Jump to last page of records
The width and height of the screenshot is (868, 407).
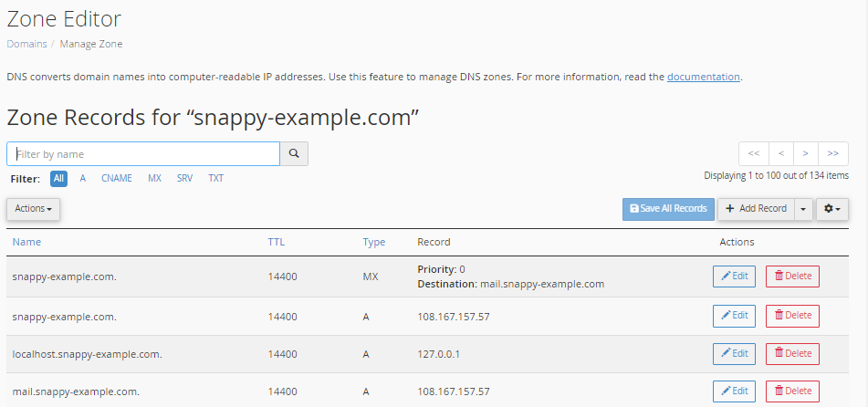[833, 153]
